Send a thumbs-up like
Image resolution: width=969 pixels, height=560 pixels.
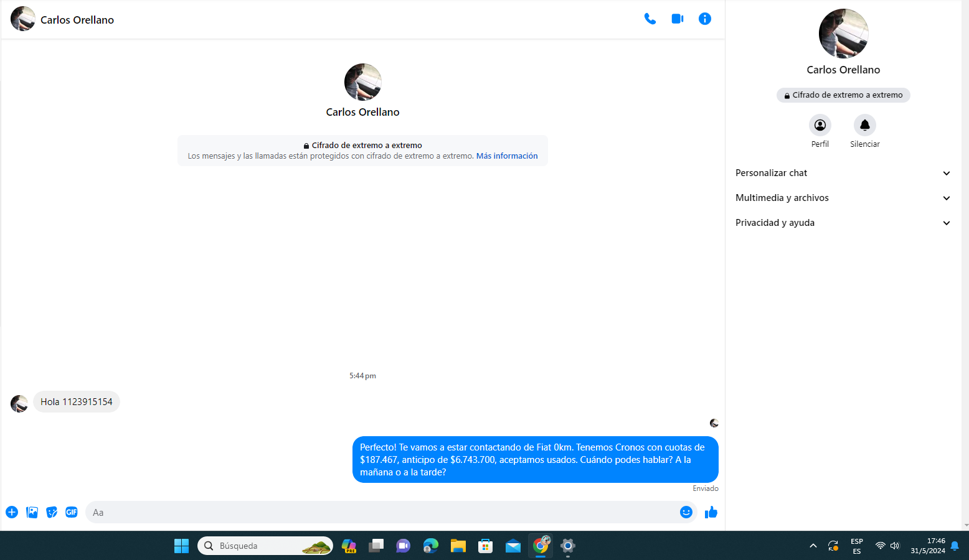click(711, 512)
